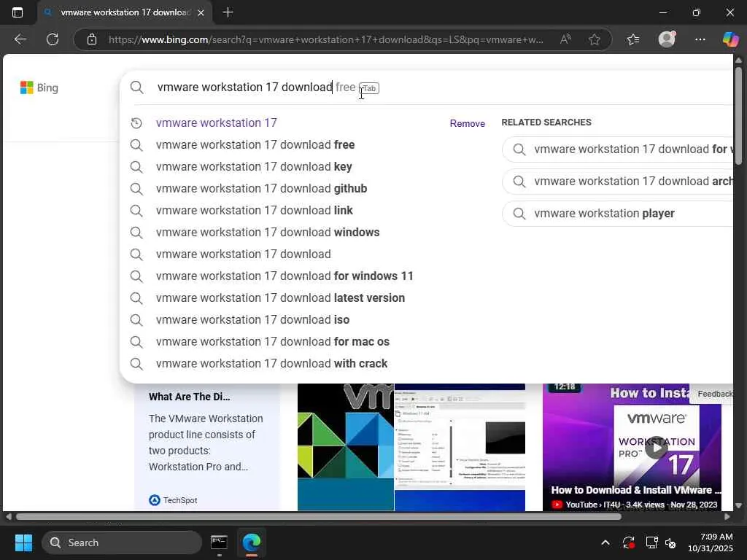Open the TechSpot source link
Screen dimensions: 747x560
(x=173, y=500)
